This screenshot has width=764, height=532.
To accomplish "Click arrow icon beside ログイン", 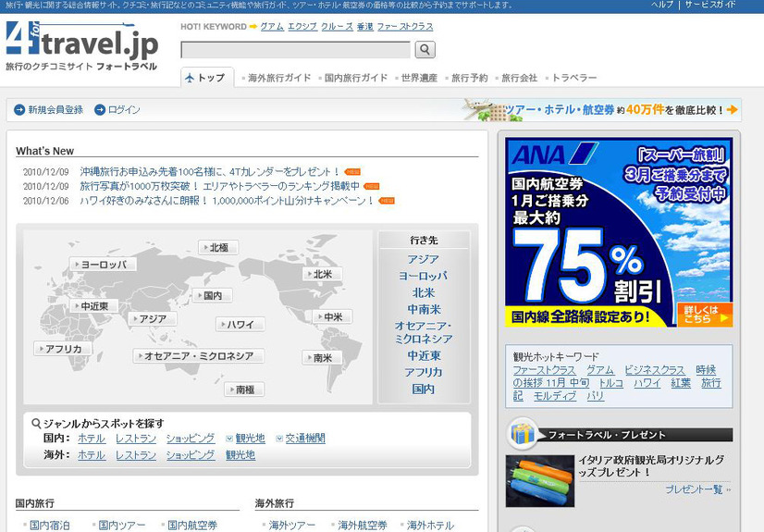I will [x=100, y=110].
